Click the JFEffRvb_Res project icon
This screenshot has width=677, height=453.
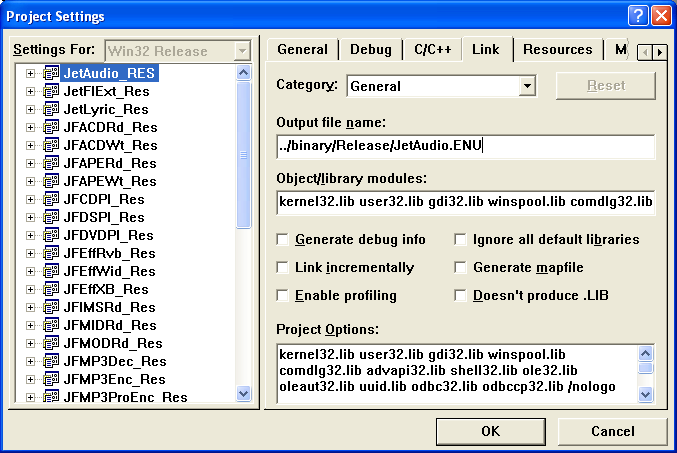coord(51,253)
